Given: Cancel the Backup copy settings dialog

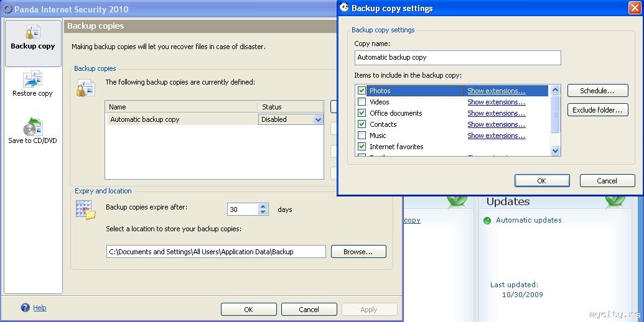Looking at the screenshot, I should 607,180.
